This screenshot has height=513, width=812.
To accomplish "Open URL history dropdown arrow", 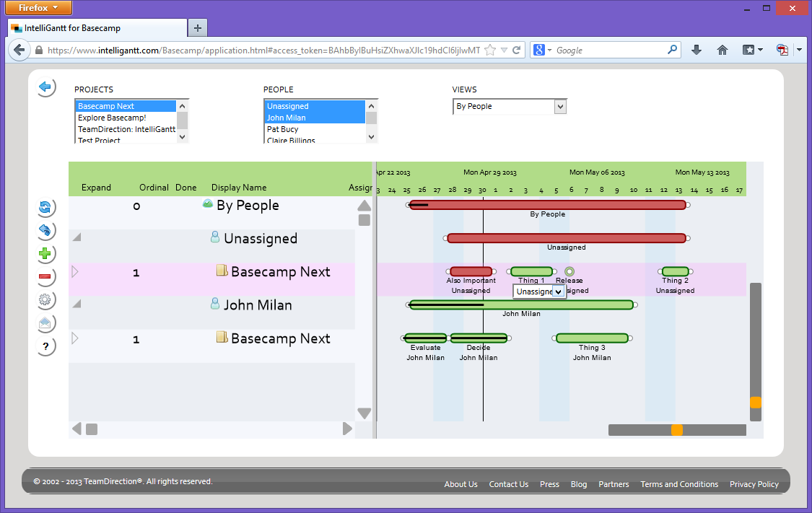I will click(504, 51).
